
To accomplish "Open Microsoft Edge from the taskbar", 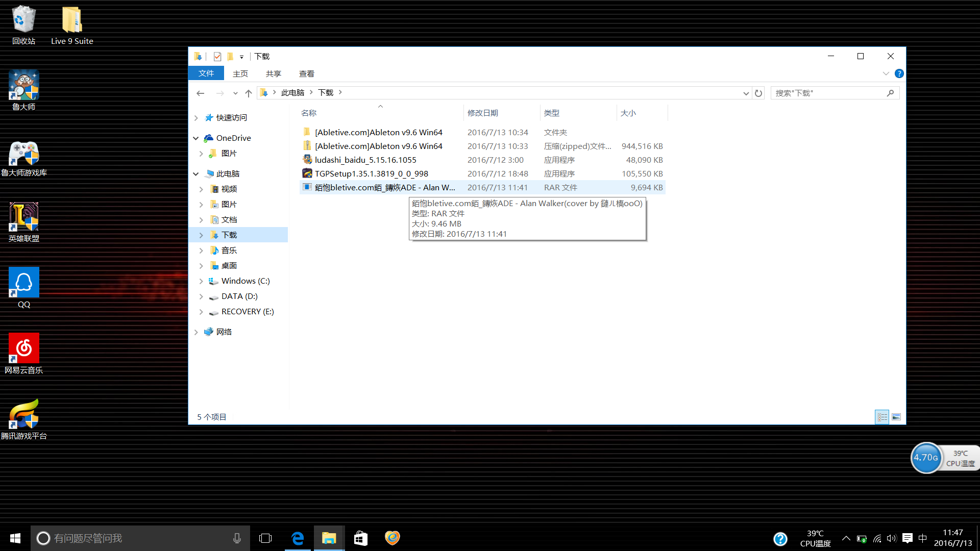I will 298,538.
